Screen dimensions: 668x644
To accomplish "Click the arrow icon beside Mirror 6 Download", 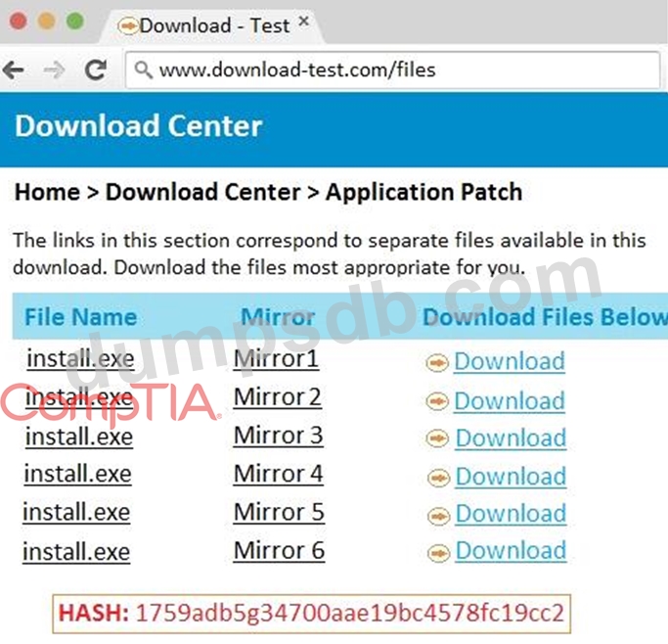I will (x=438, y=552).
